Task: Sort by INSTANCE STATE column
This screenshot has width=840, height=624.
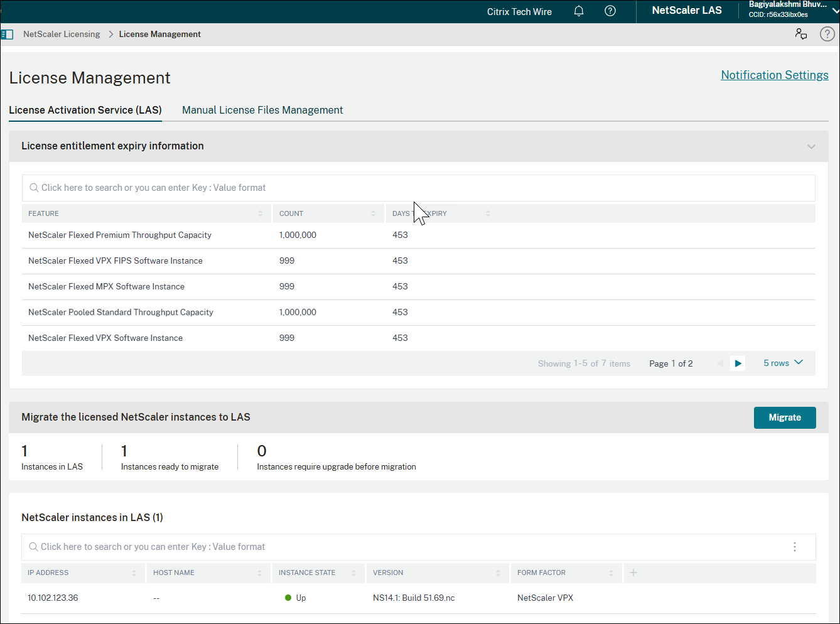Action: (x=353, y=573)
